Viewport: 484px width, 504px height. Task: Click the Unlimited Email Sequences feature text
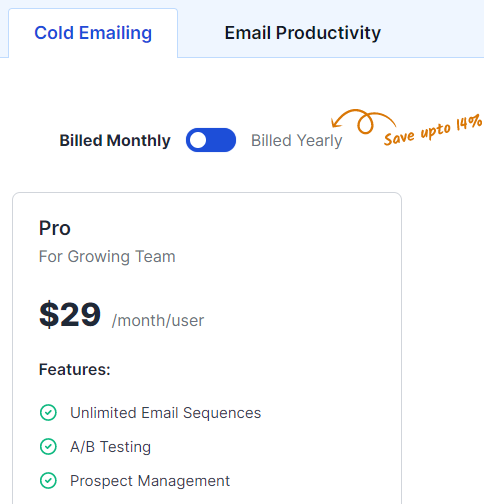pos(165,413)
